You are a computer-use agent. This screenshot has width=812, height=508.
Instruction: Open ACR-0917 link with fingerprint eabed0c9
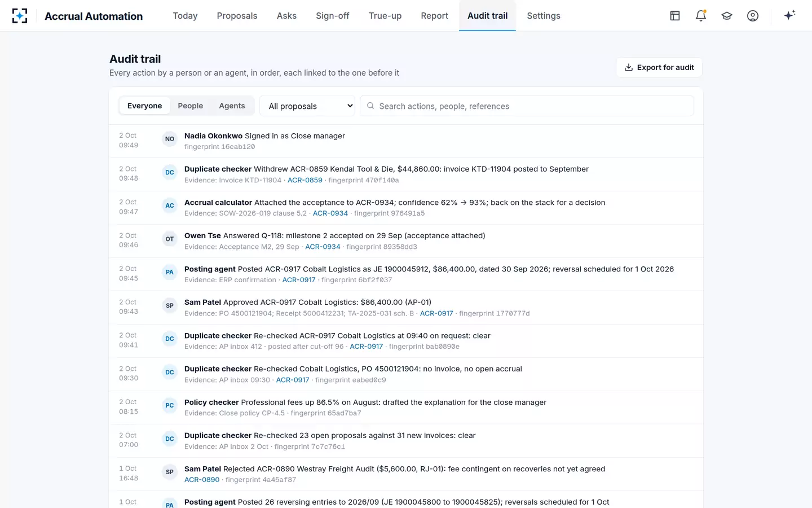[293, 380]
